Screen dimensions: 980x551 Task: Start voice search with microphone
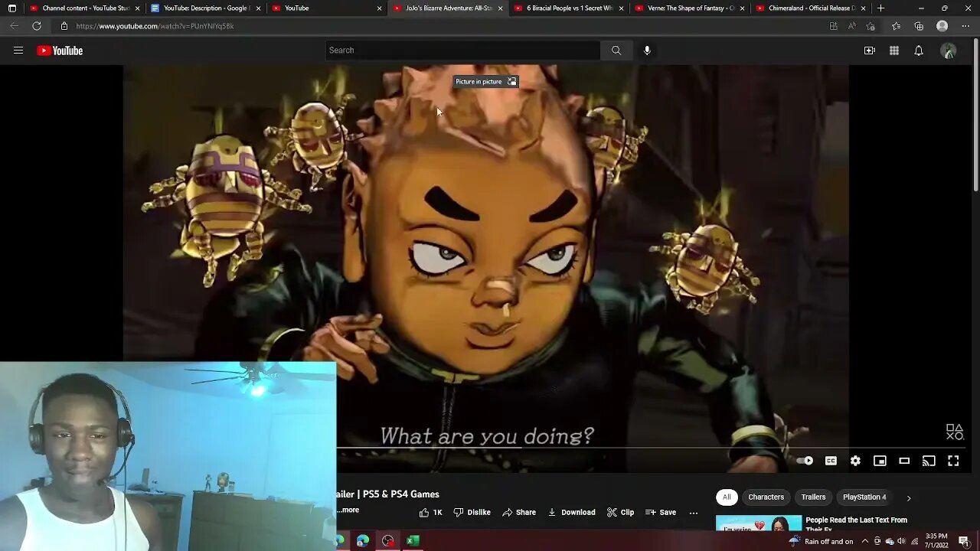647,51
